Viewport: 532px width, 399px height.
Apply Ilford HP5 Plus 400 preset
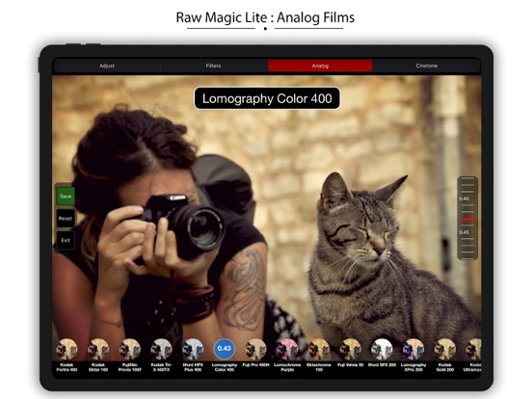193,349
